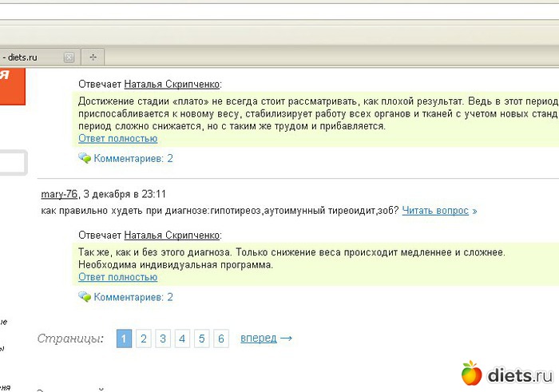Expand second 'Ответ полностью' full answer

coord(117,277)
